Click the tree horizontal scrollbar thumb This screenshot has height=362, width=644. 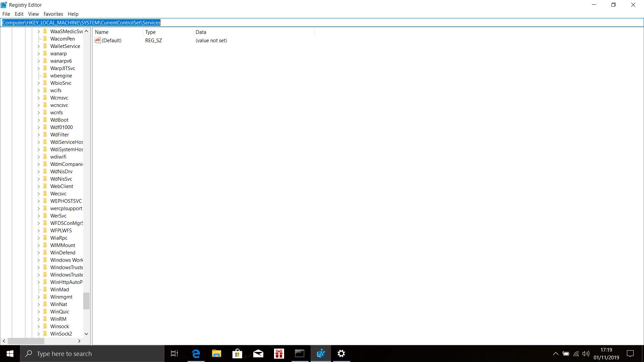pos(26,341)
